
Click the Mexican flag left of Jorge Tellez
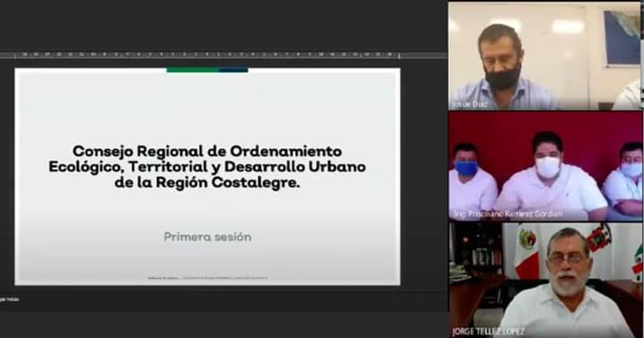(x=528, y=251)
